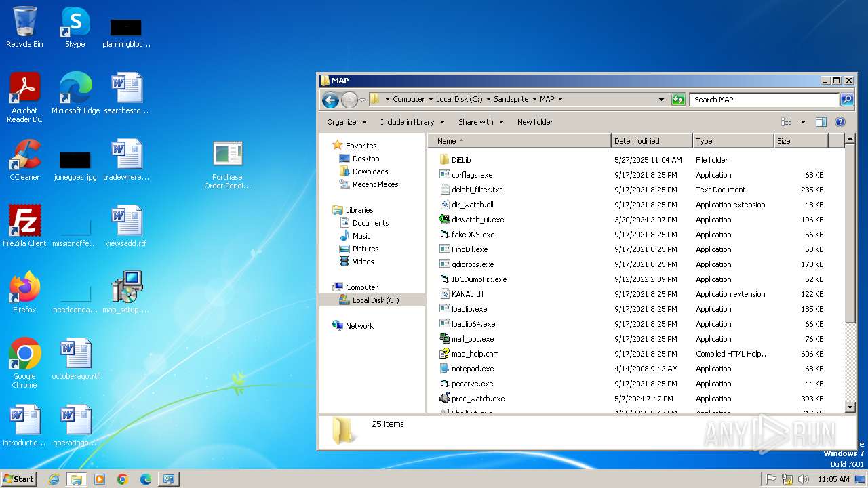Image resolution: width=868 pixels, height=488 pixels.
Task: Open Windows Media Player taskbar icon
Action: tap(100, 479)
